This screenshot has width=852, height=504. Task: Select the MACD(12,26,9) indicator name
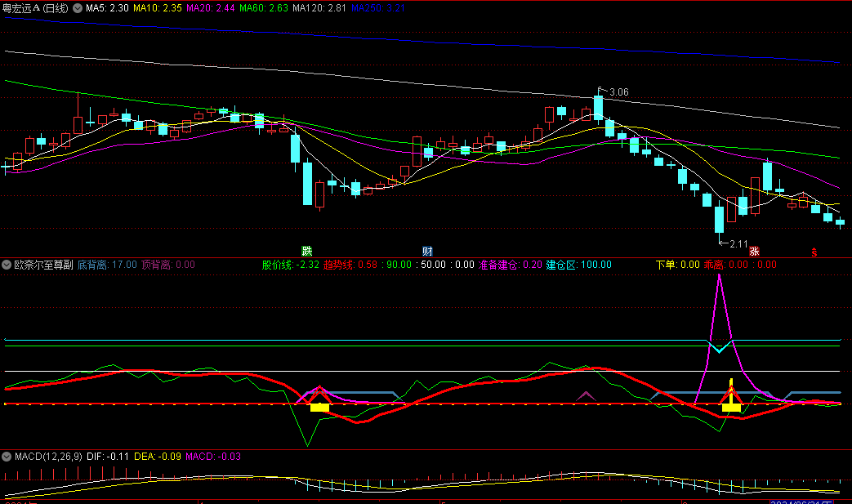pyautogui.click(x=48, y=457)
